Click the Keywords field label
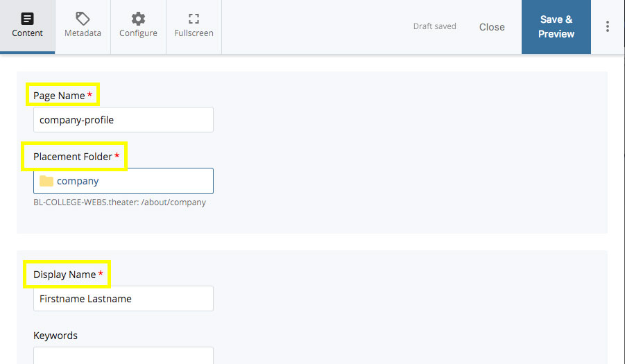Viewport: 625px width, 364px height. tap(55, 336)
